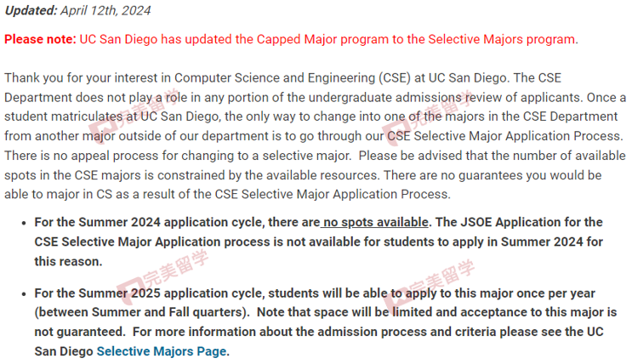Click the watermark logo overlapping "Summer 2025"

pos(130,291)
